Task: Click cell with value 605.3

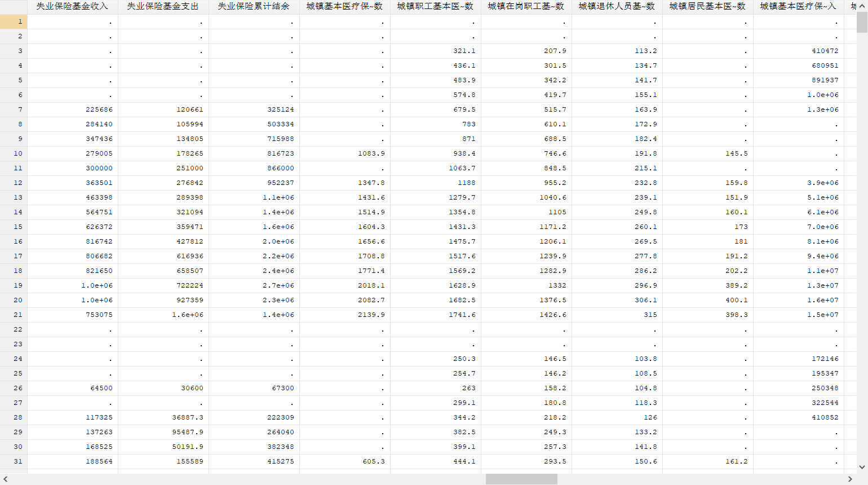Action: [x=345, y=461]
